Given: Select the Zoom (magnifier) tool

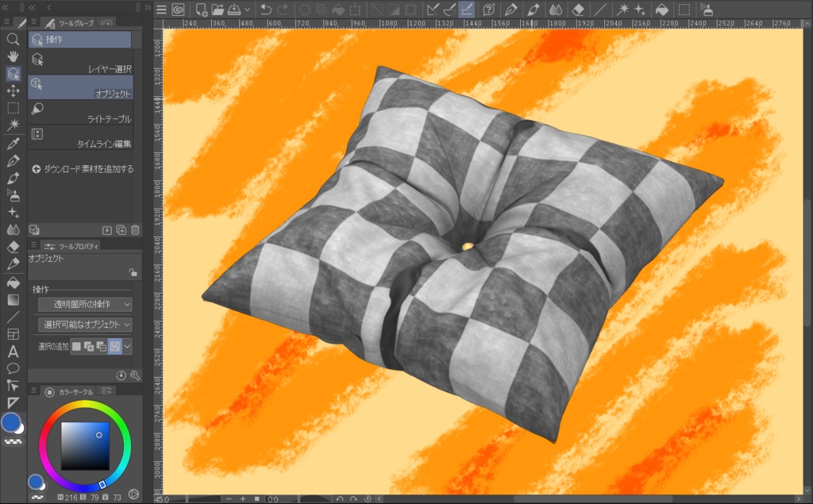Looking at the screenshot, I should click(x=13, y=40).
